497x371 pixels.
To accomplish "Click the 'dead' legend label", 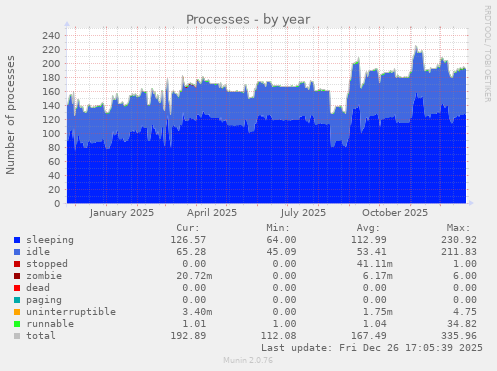I will click(38, 288).
